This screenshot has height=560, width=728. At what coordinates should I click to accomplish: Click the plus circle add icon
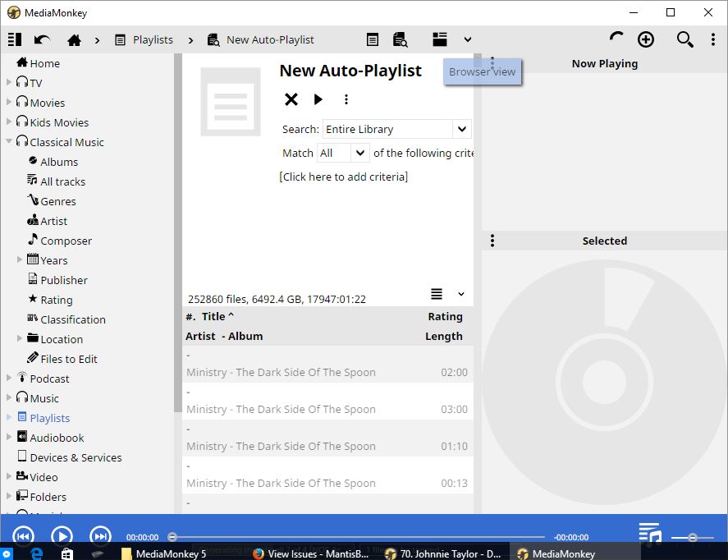coord(646,39)
